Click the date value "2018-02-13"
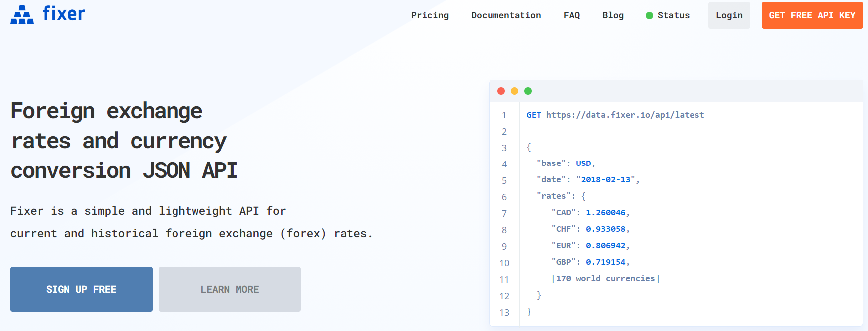This screenshot has height=331, width=868. point(606,180)
